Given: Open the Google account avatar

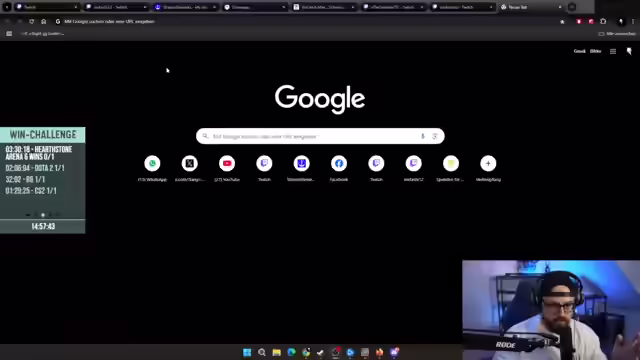Looking at the screenshot, I should 629,51.
